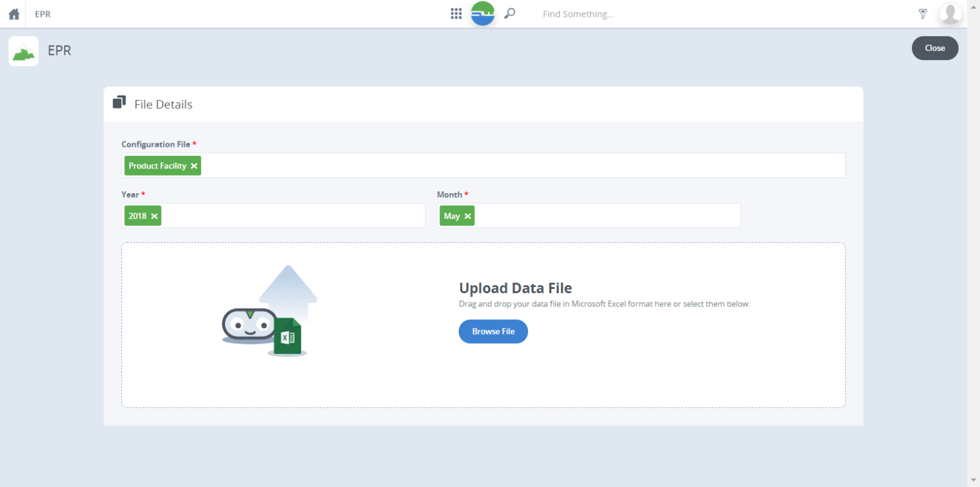Click the Close button
The height and width of the screenshot is (487, 980).
click(x=934, y=48)
